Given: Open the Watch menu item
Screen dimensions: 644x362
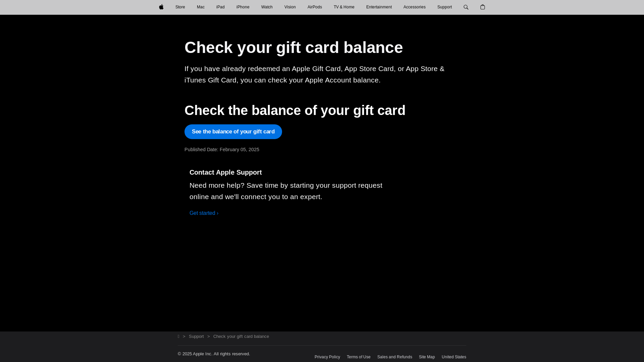Looking at the screenshot, I should (267, 7).
